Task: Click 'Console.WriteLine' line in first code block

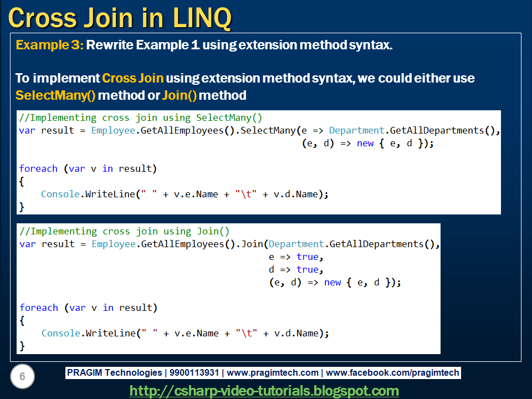Action: point(185,194)
